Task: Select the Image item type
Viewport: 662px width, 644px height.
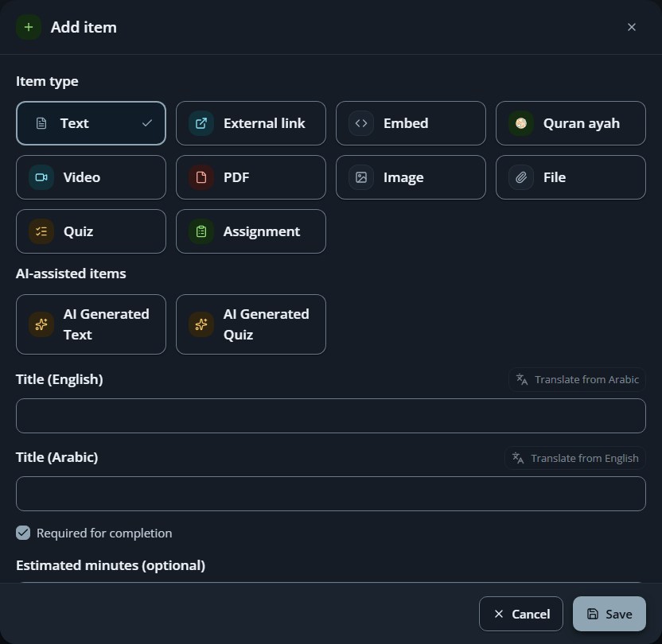Action: (x=411, y=177)
